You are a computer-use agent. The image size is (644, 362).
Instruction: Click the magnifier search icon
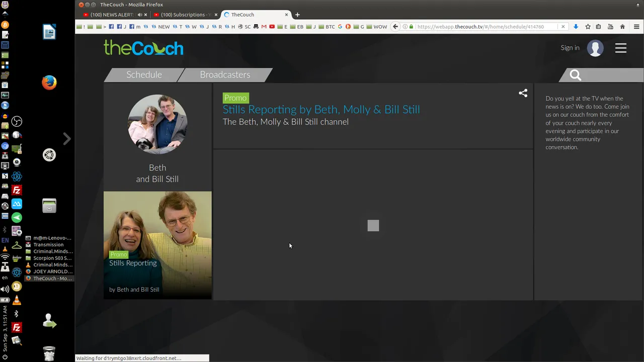coord(576,75)
